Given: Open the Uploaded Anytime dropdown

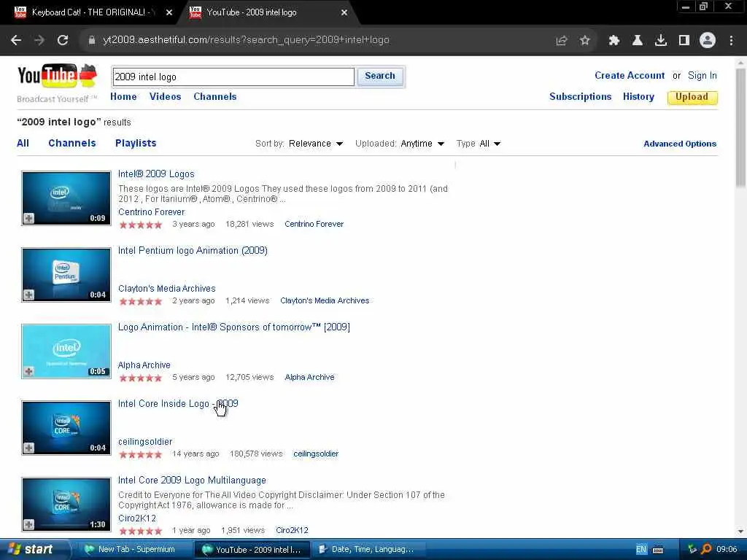Looking at the screenshot, I should [422, 144].
